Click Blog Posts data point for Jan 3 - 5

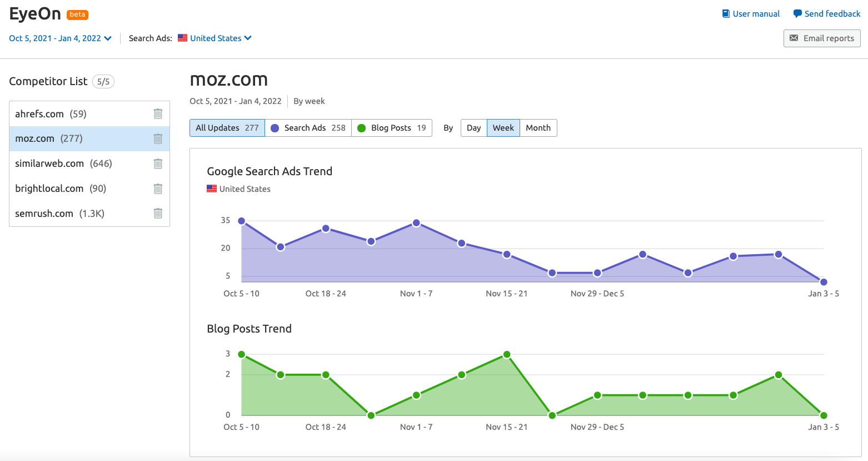pyautogui.click(x=824, y=415)
